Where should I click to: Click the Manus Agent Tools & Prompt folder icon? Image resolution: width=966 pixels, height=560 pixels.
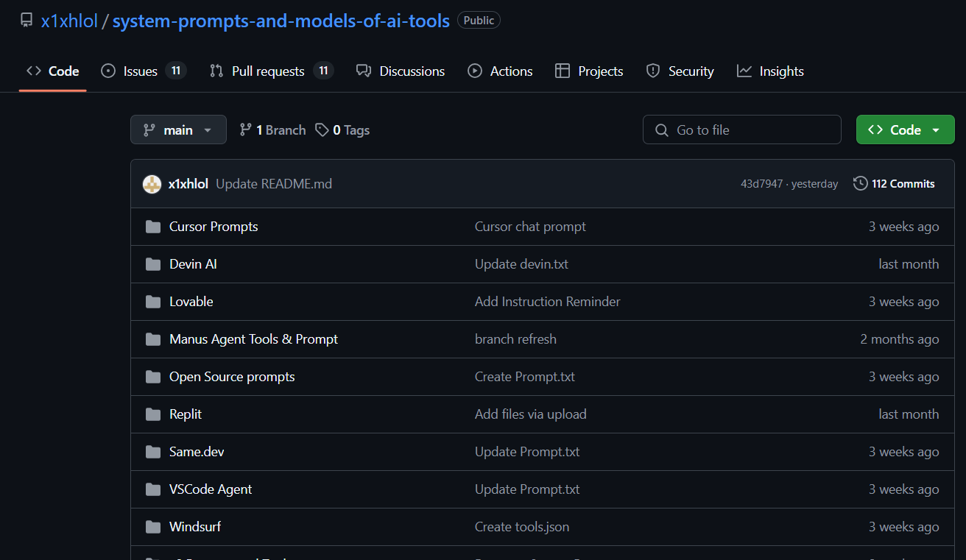153,339
